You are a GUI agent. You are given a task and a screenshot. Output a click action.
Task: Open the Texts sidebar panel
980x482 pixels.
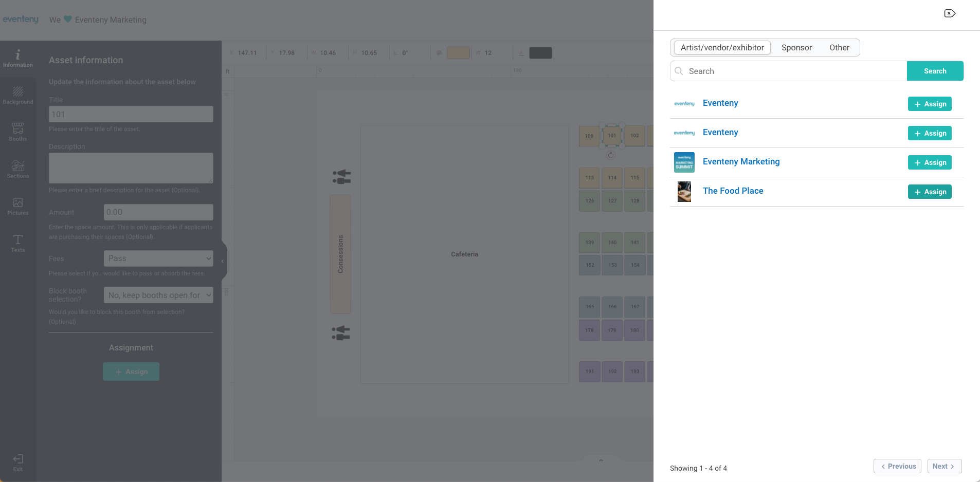[x=18, y=244]
